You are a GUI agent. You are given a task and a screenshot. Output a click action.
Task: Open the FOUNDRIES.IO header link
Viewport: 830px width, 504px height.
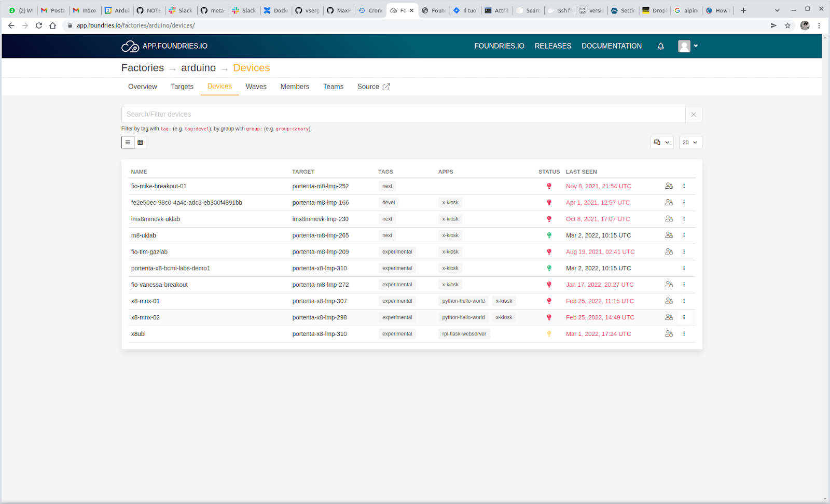coord(499,46)
